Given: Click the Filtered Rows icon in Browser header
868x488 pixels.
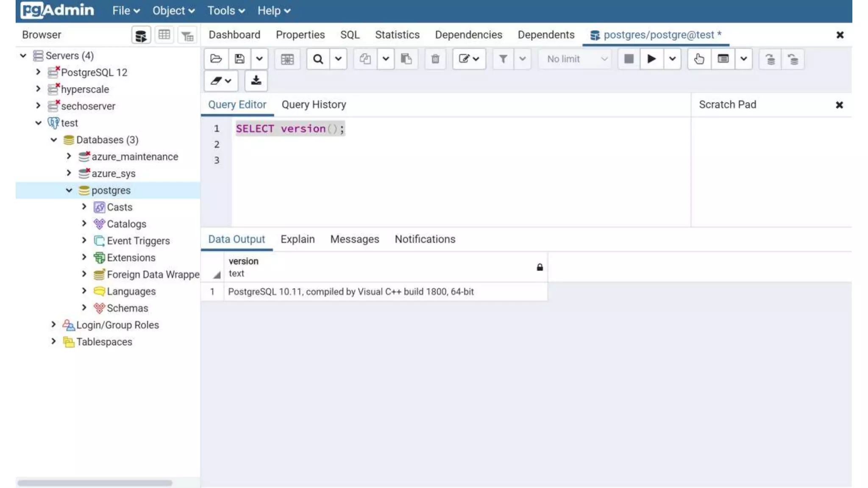Looking at the screenshot, I should pos(187,35).
